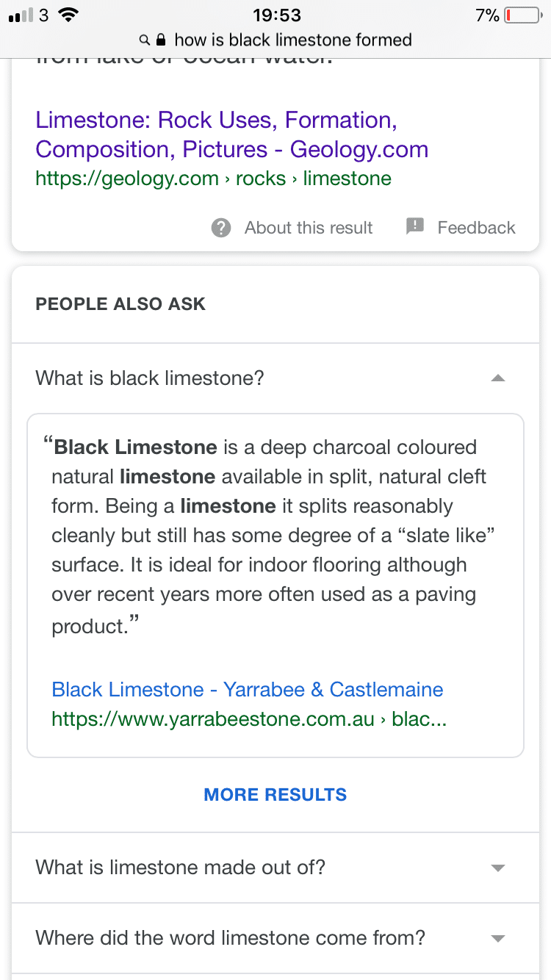Expand 'What is limestone made out of?' arrow
551x980 pixels.
pyautogui.click(x=498, y=868)
